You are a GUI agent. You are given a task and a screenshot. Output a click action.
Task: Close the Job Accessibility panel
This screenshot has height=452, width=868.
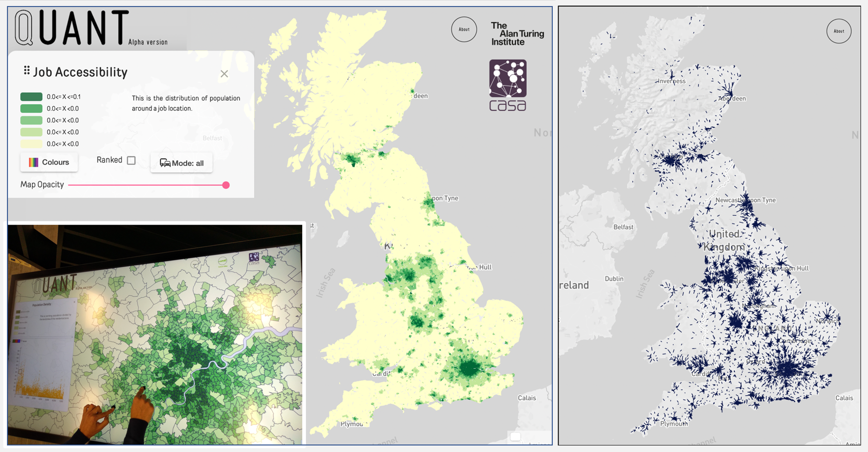pyautogui.click(x=224, y=74)
